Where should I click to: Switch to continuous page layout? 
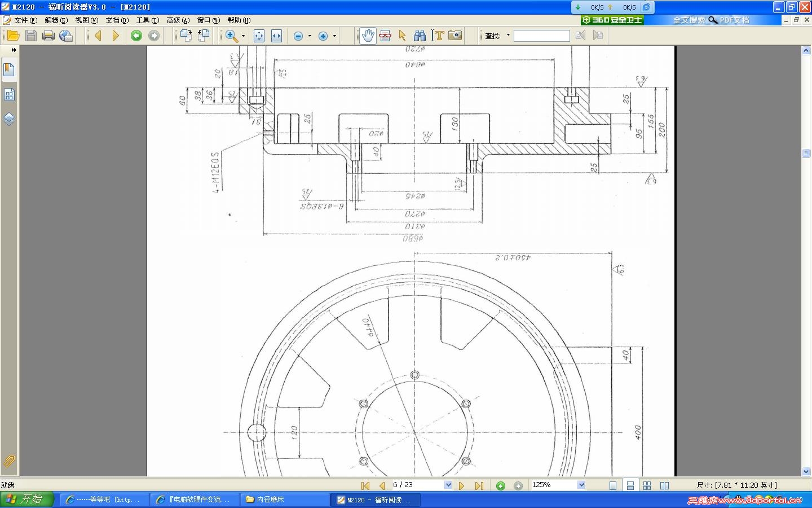click(630, 485)
